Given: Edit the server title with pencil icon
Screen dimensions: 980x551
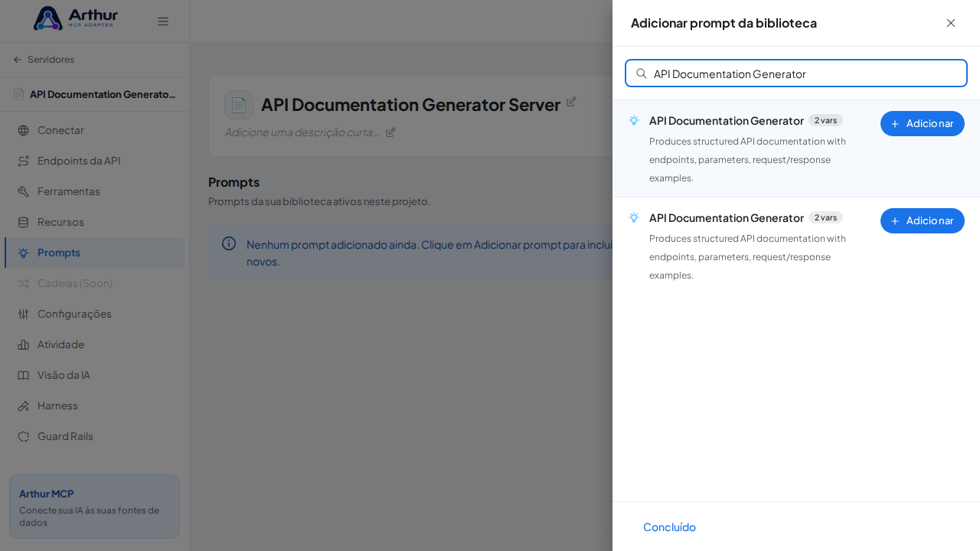Looking at the screenshot, I should point(571,101).
